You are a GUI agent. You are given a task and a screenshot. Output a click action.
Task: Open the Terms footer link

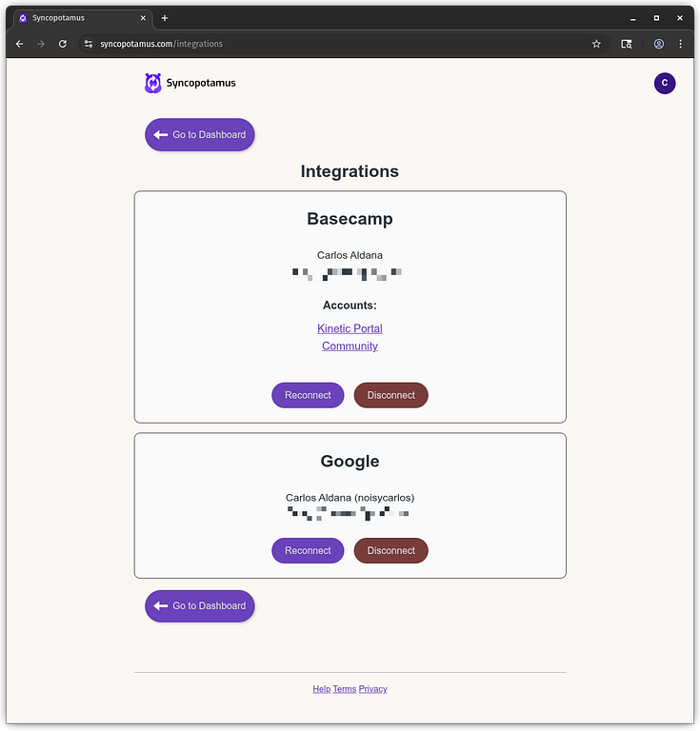coord(345,689)
